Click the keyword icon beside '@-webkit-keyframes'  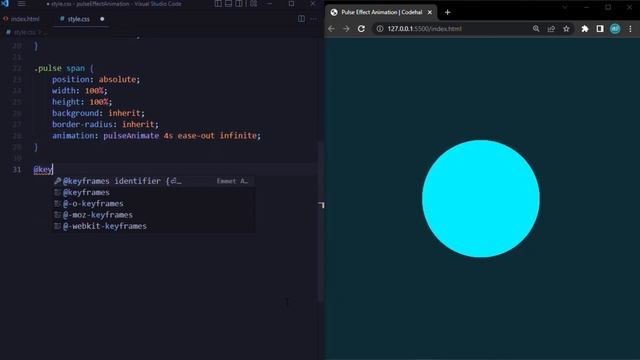coord(58,226)
